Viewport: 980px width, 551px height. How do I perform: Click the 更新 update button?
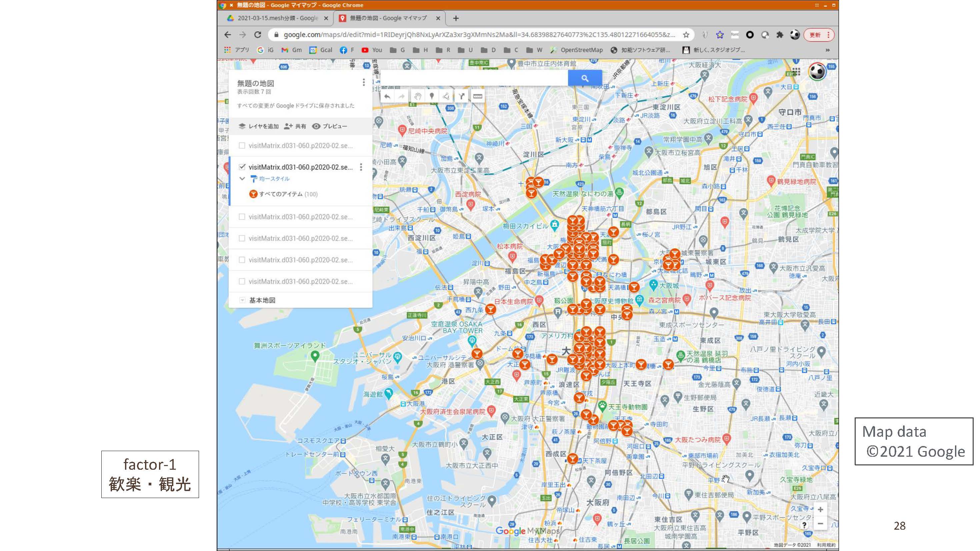(x=819, y=35)
